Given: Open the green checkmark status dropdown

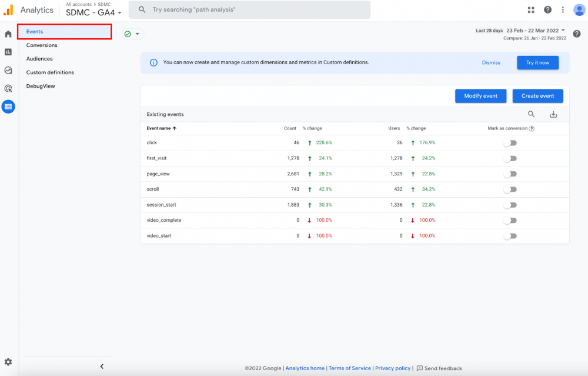Looking at the screenshot, I should coord(133,34).
